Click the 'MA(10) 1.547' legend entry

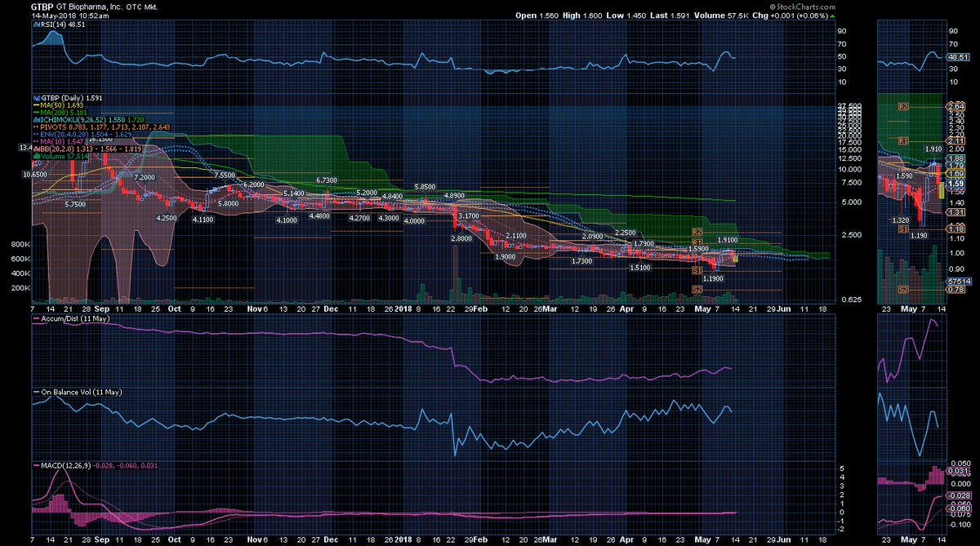pyautogui.click(x=59, y=141)
